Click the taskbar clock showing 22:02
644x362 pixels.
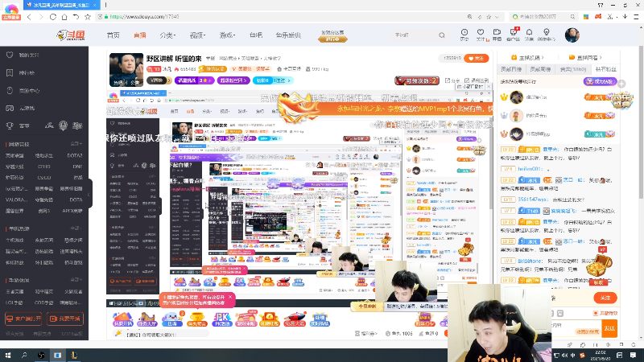[600, 355]
